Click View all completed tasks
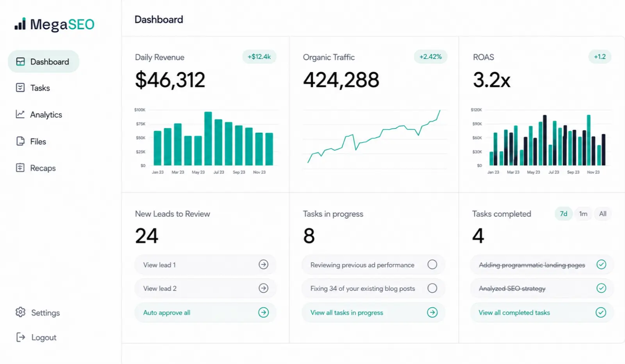The height and width of the screenshot is (364, 625). [542, 313]
